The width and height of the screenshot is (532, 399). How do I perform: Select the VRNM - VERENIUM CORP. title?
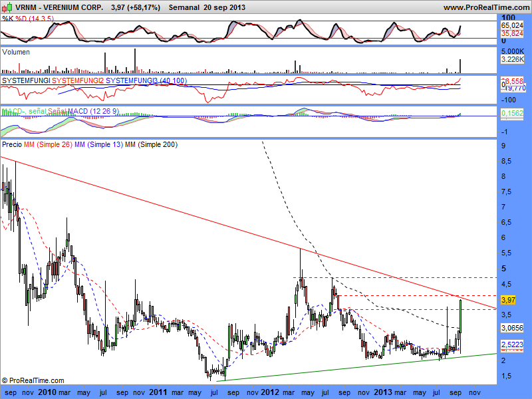click(x=59, y=7)
